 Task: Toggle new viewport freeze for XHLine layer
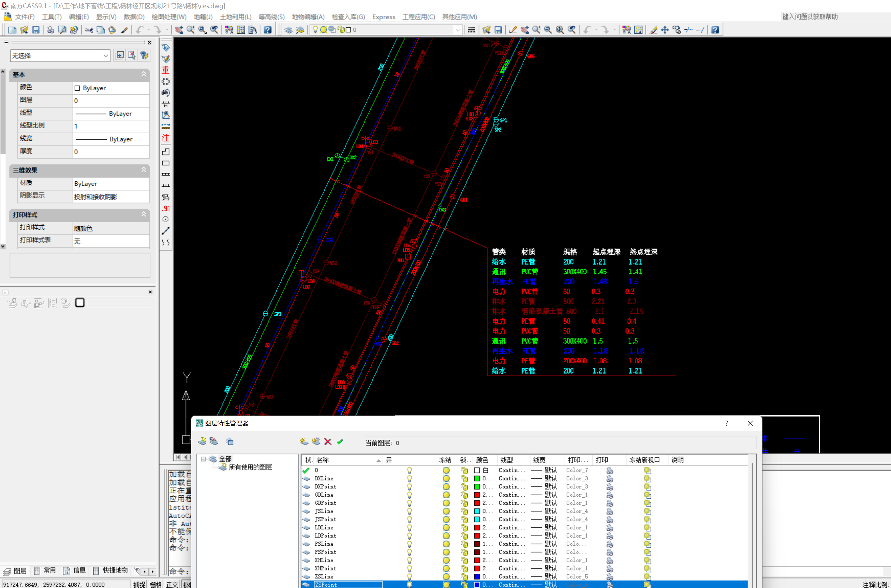coord(647,561)
